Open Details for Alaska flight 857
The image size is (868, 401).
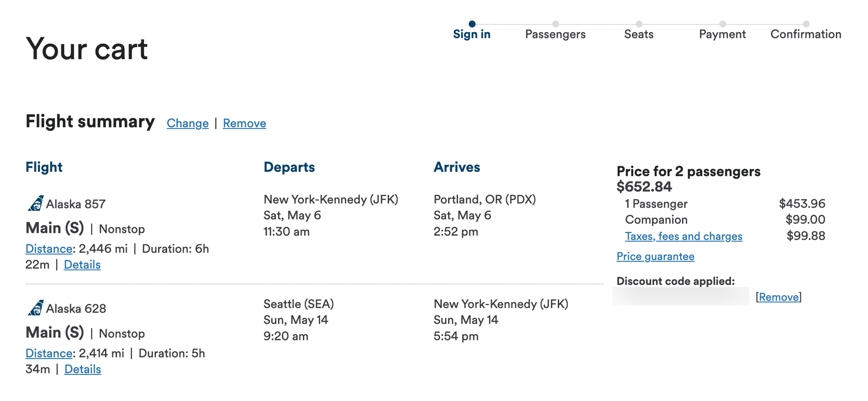[82, 264]
